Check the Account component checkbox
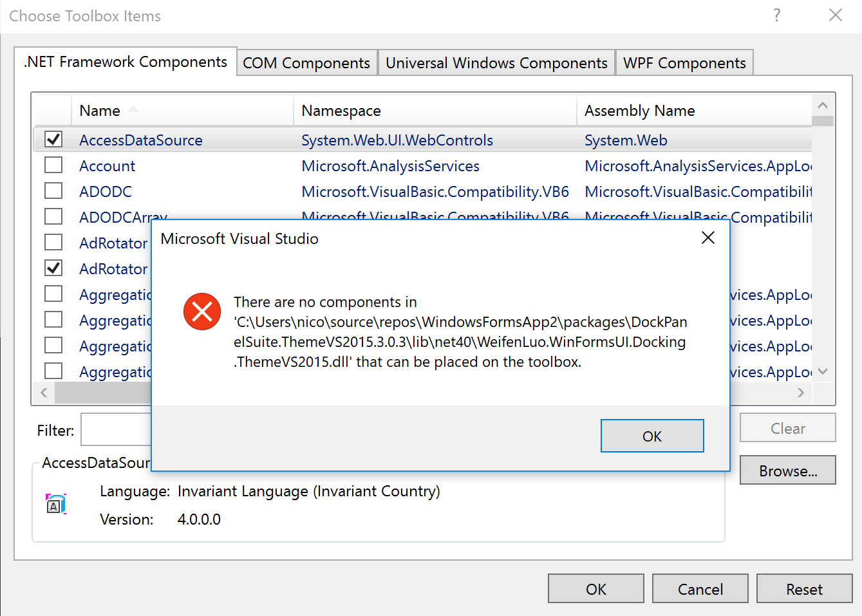This screenshot has height=616, width=862. click(53, 165)
